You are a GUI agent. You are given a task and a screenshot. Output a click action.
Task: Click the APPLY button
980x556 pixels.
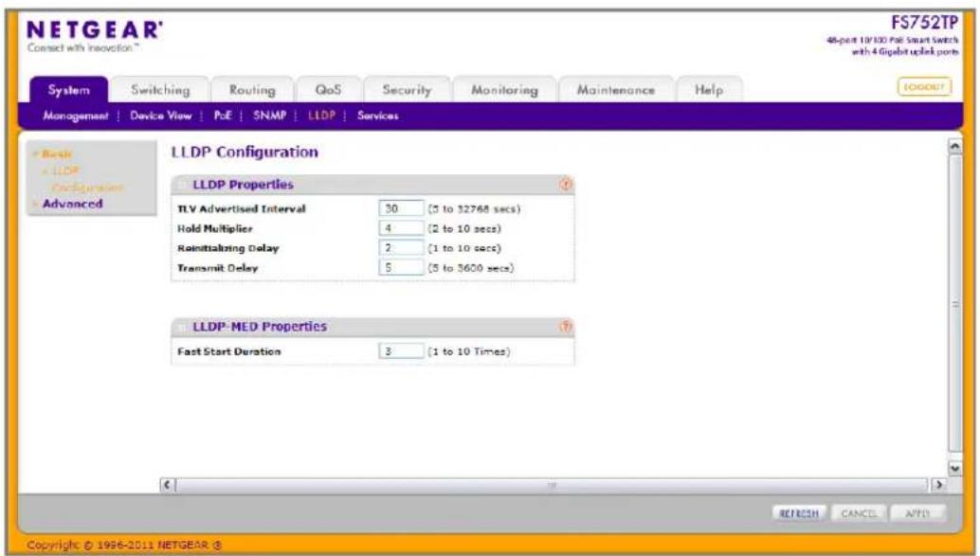[x=917, y=513]
